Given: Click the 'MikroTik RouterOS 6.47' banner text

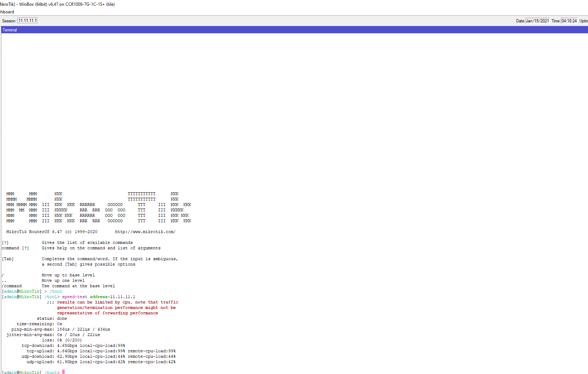Looking at the screenshot, I should click(34, 232).
